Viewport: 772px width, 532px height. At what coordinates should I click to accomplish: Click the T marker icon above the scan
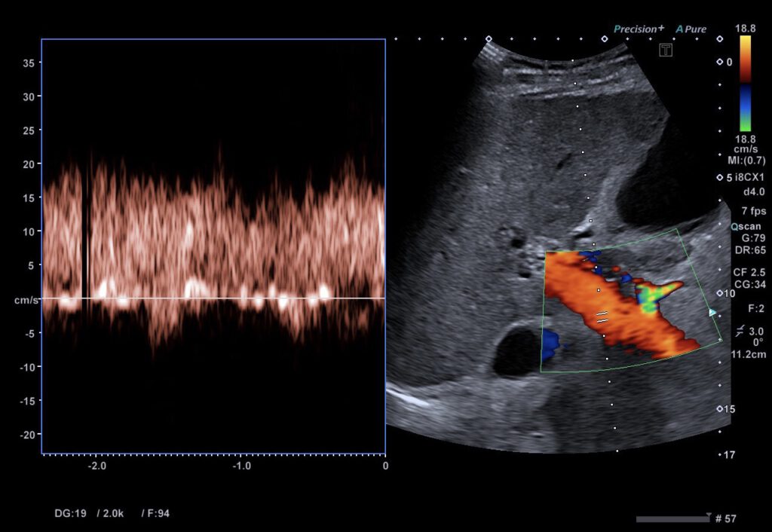point(666,50)
